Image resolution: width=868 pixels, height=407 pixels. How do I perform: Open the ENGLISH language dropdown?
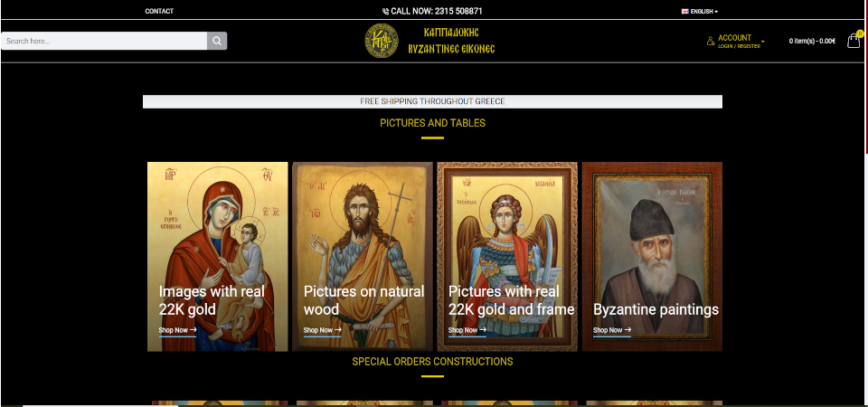pos(700,11)
